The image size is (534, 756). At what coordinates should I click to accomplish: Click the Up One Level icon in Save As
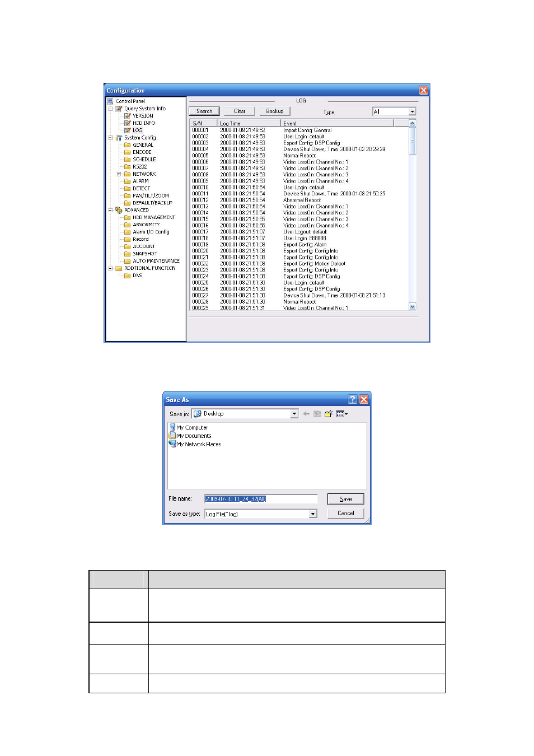point(317,414)
